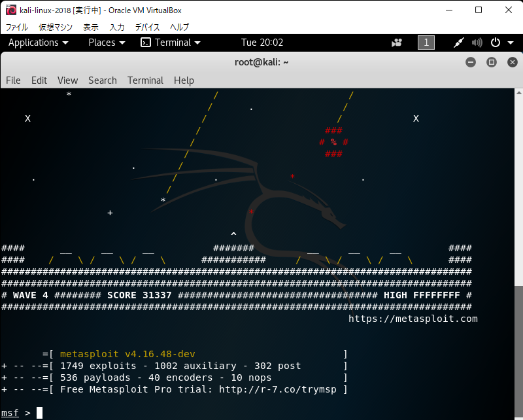Image resolution: width=523 pixels, height=420 pixels.
Task: Open the terminal File menu
Action: (13, 80)
